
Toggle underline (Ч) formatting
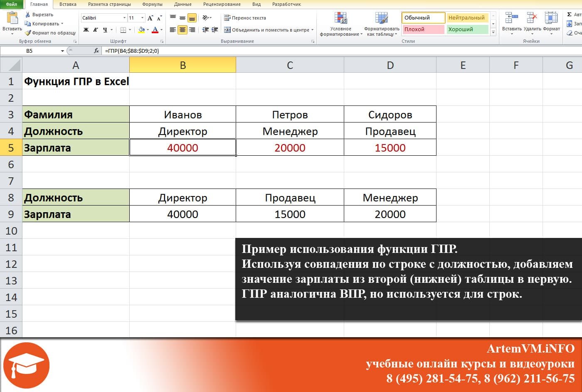[x=105, y=30]
